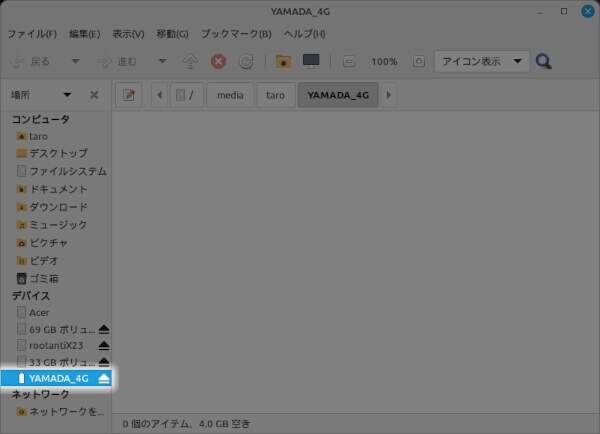The height and width of the screenshot is (434, 600).
Task: Open the 場所 sidebar type dropdown
Action: [41, 95]
